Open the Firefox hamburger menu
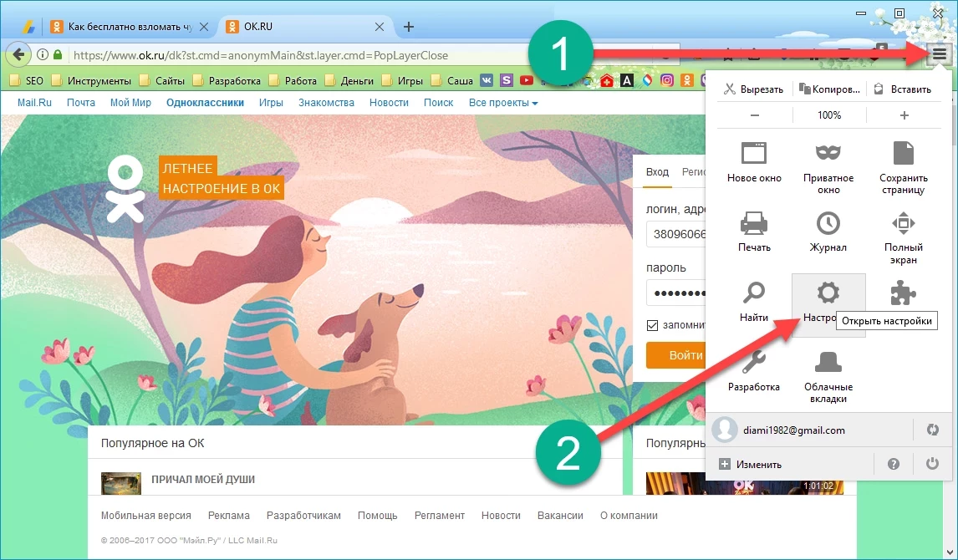This screenshot has width=958, height=560. point(940,54)
